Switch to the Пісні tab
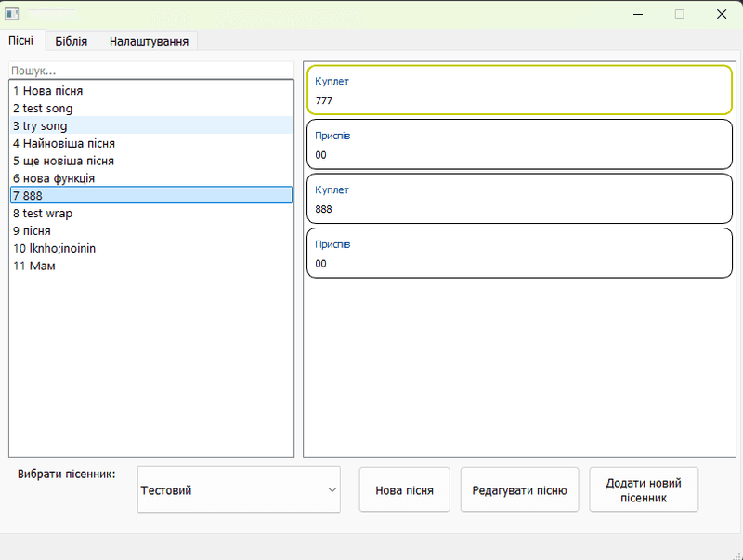The width and height of the screenshot is (743, 560). [21, 41]
